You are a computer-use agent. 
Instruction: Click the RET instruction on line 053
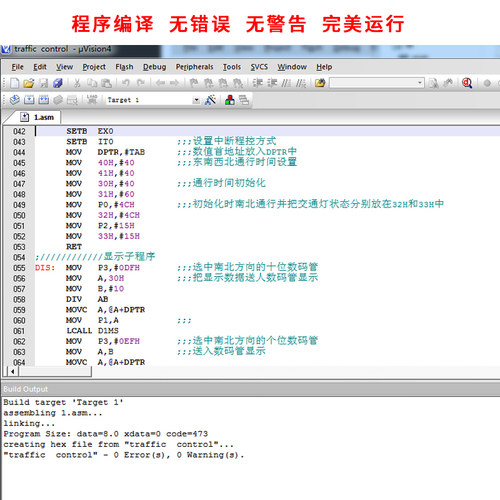[74, 247]
